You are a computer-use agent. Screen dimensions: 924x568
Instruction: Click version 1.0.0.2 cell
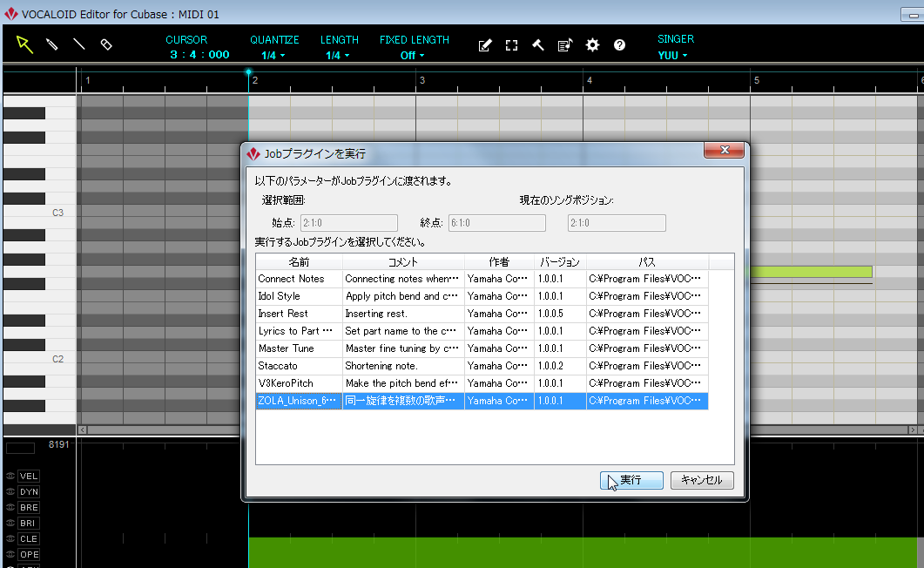tap(560, 366)
